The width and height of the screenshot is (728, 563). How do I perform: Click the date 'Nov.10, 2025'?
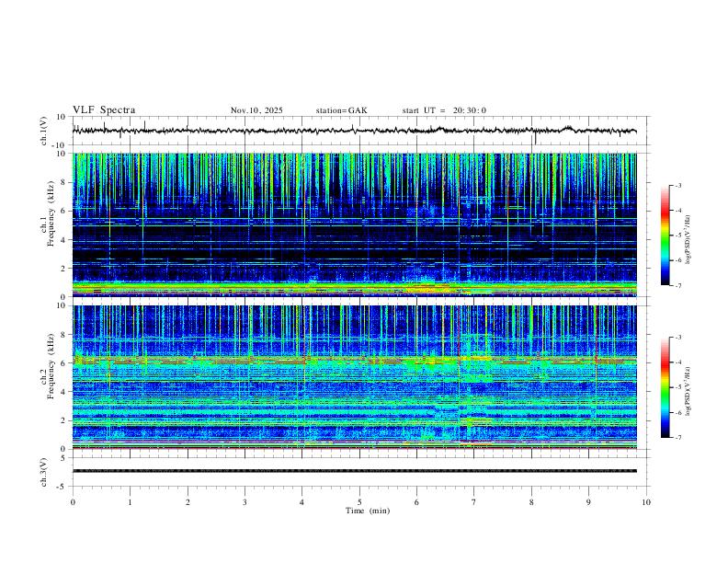point(256,110)
